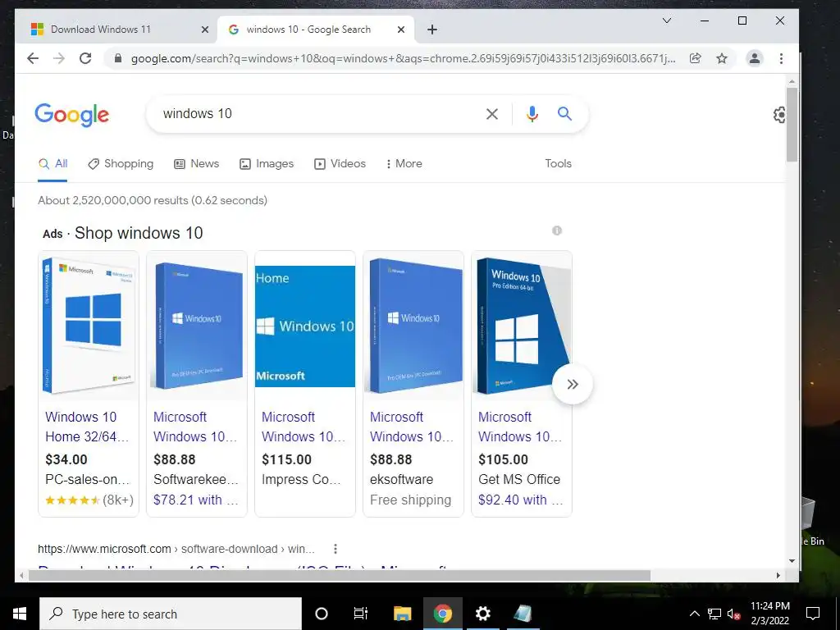
Task: Open the tab search chevron in title bar
Action: [x=667, y=21]
